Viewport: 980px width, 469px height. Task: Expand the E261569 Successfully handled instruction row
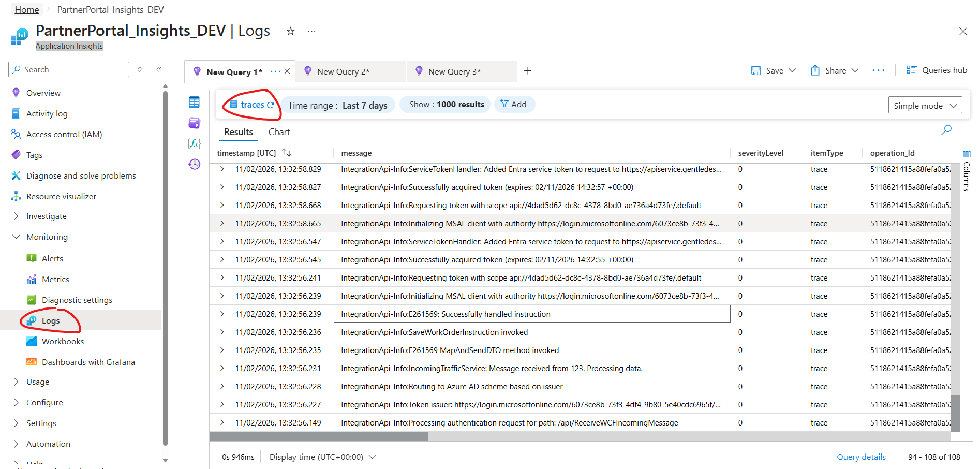pyautogui.click(x=222, y=314)
